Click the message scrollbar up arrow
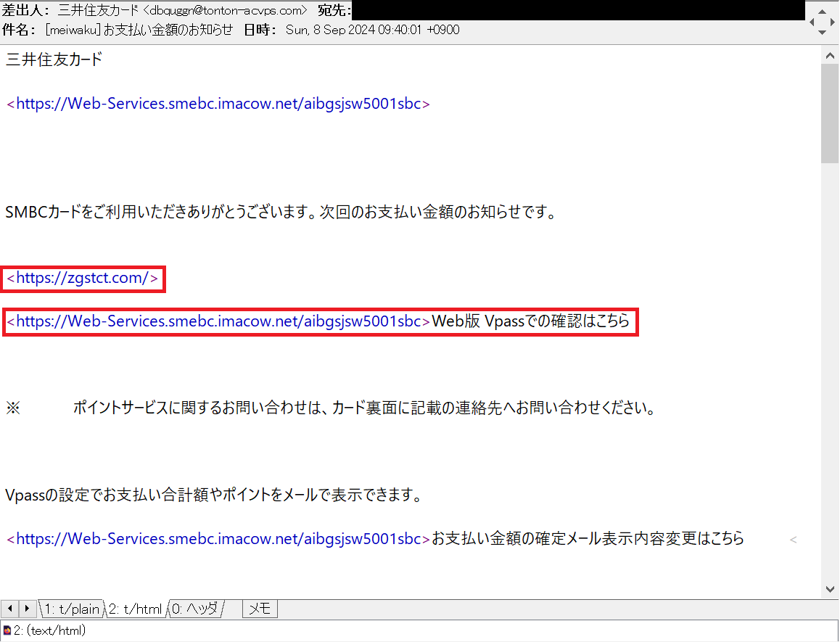This screenshot has width=840, height=642. coord(830,55)
